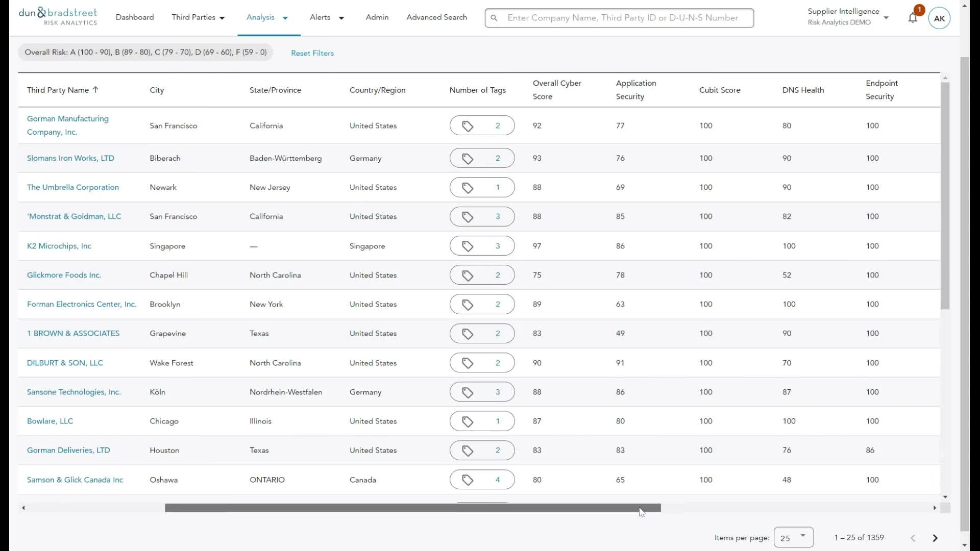Expand the Third Parties menu
The width and height of the screenshot is (980, 551).
pos(199,17)
